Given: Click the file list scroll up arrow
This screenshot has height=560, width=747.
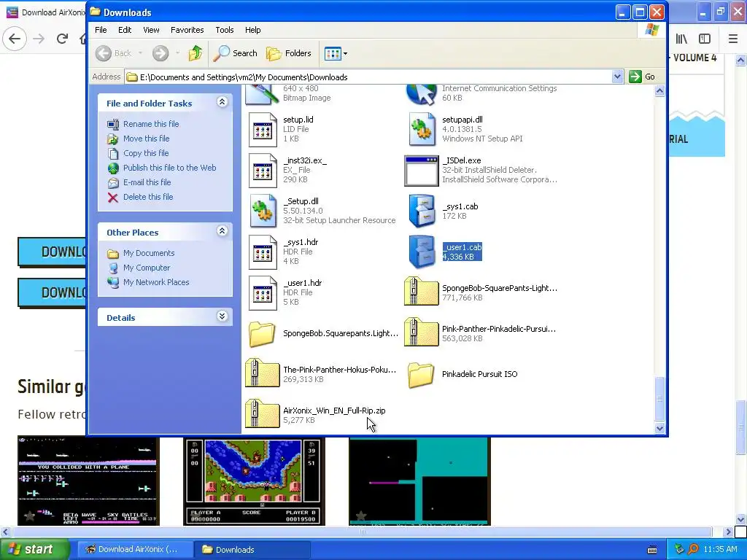Looking at the screenshot, I should coord(659,90).
